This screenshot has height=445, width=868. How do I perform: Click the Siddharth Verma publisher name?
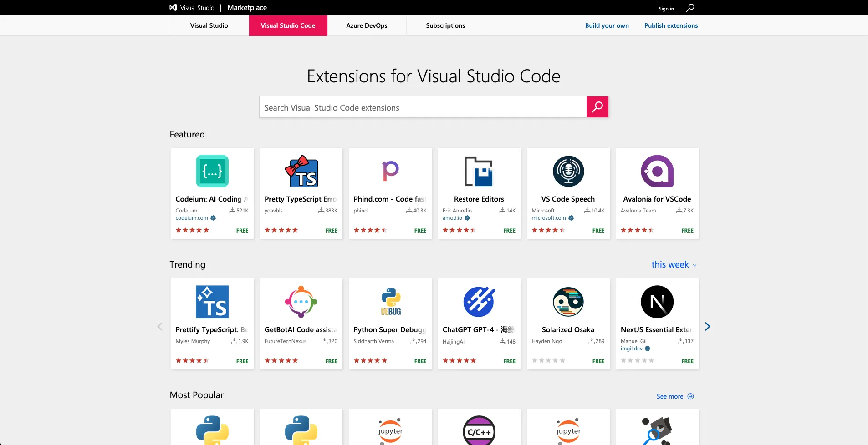coord(373,341)
